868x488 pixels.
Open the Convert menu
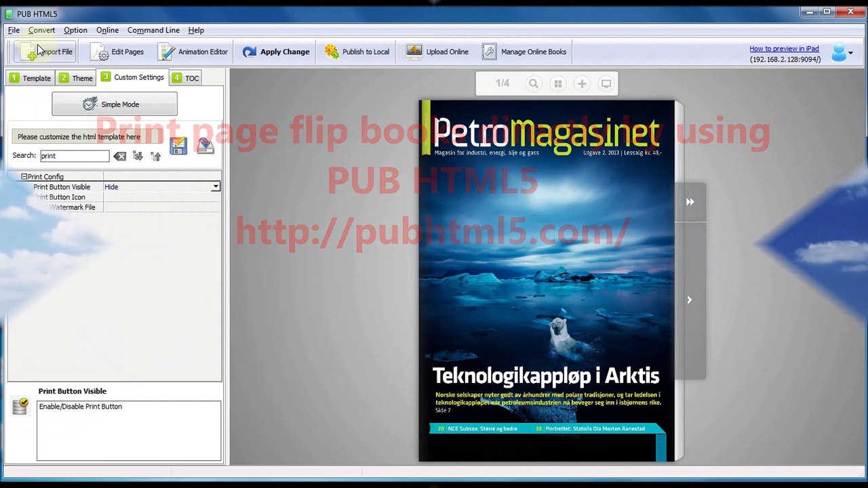pyautogui.click(x=41, y=30)
